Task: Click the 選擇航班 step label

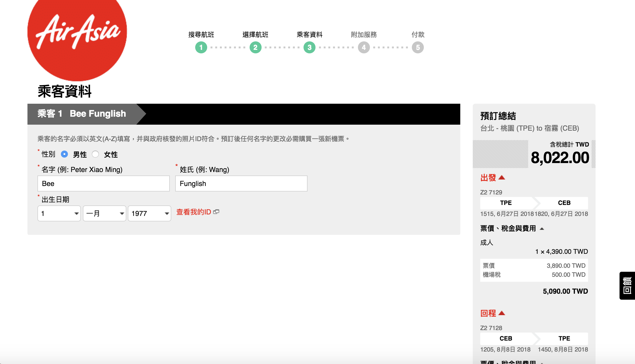Action: point(255,34)
